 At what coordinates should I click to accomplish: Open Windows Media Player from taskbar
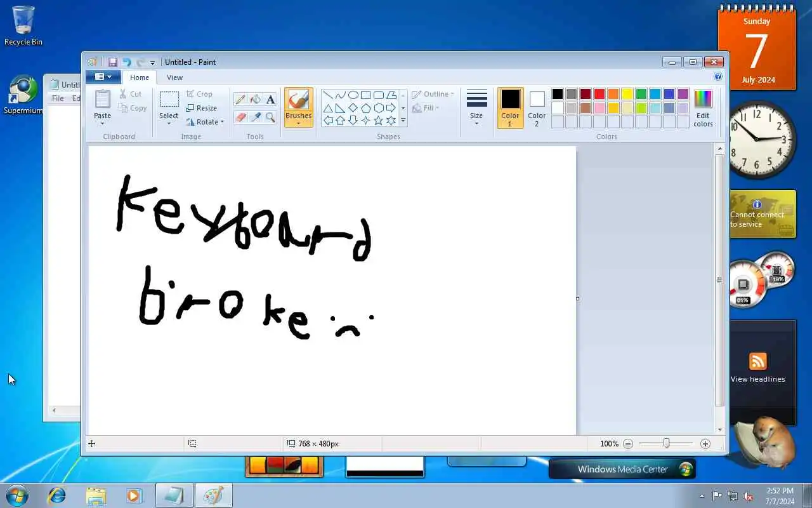click(134, 495)
